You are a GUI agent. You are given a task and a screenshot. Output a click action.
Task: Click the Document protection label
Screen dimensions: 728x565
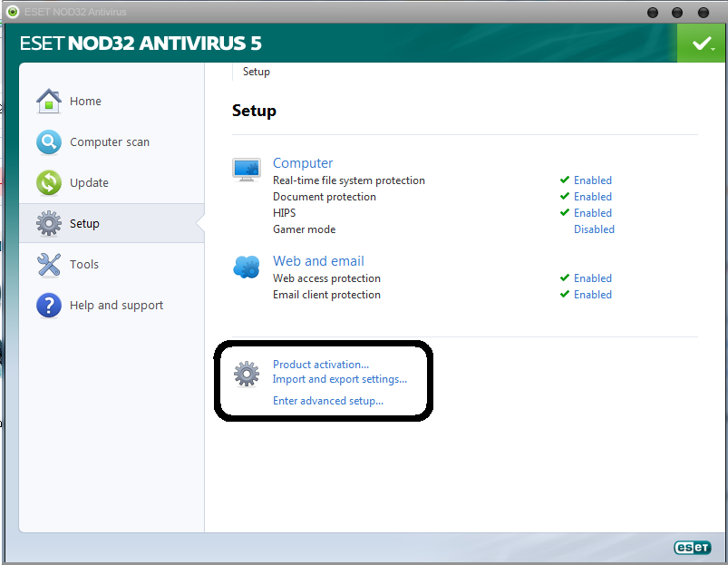tap(325, 197)
